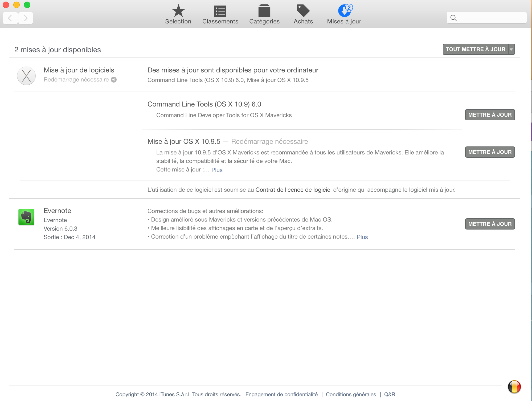Focus the search input field
Viewport: 532px width, 401px height.
pos(487,18)
